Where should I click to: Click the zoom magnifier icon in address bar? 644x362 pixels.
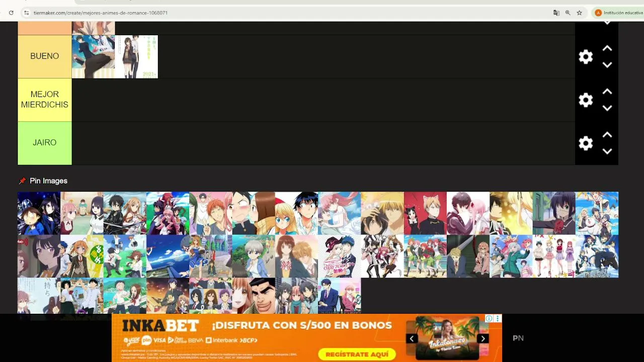pos(568,13)
